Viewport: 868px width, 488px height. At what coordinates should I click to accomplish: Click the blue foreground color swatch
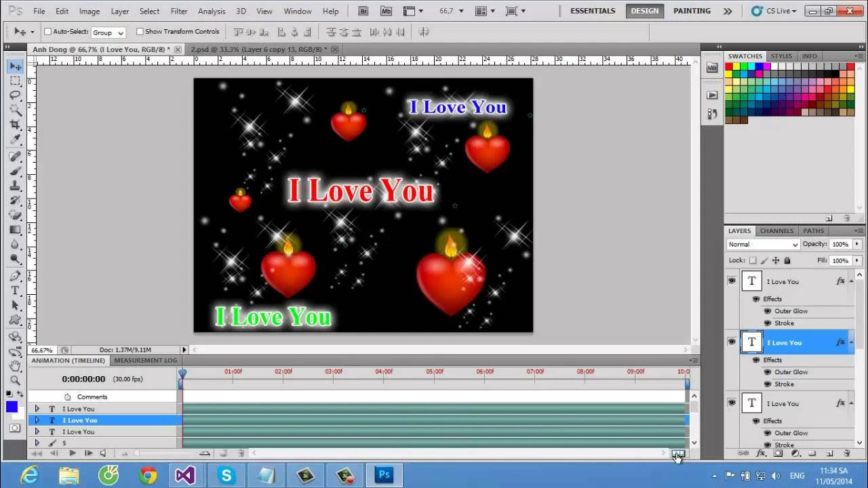tap(12, 407)
